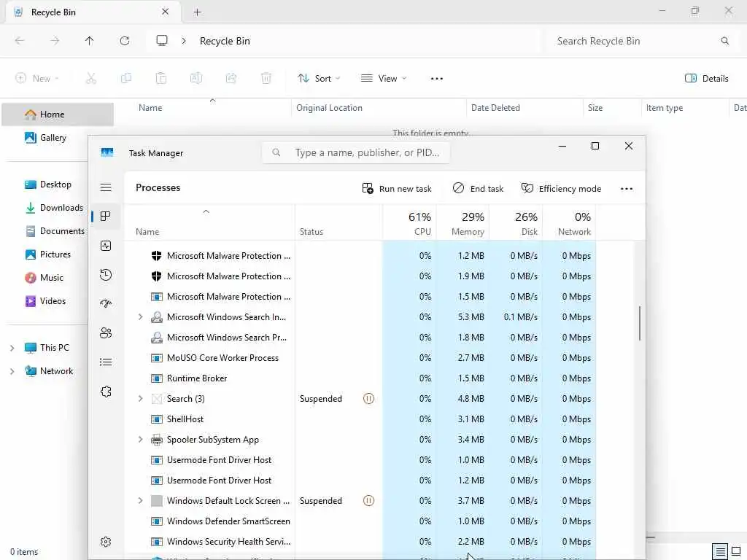Open Services puzzle icon in Task Manager sidebar
Image resolution: width=747 pixels, height=560 pixels.
(x=106, y=392)
